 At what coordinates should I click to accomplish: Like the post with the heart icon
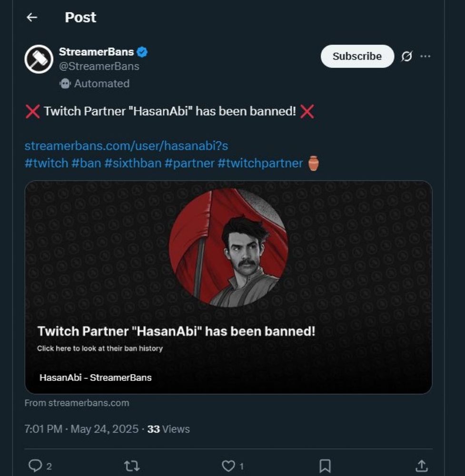(x=228, y=466)
